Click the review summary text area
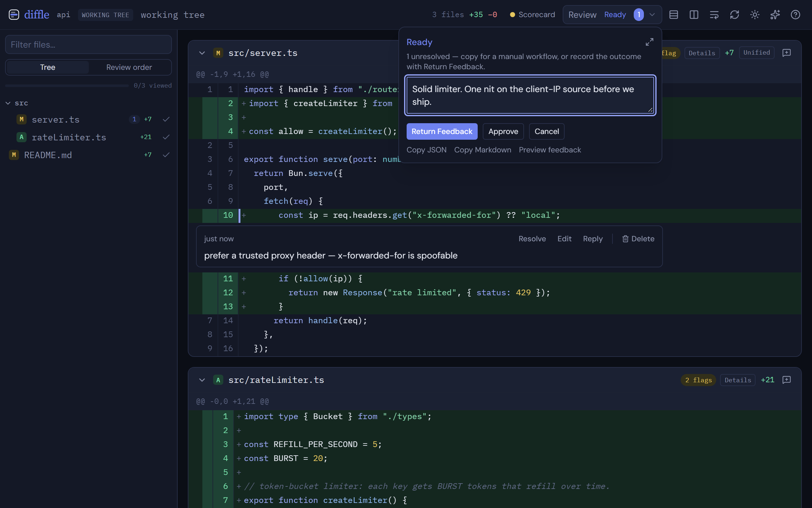The width and height of the screenshot is (812, 508). click(530, 95)
